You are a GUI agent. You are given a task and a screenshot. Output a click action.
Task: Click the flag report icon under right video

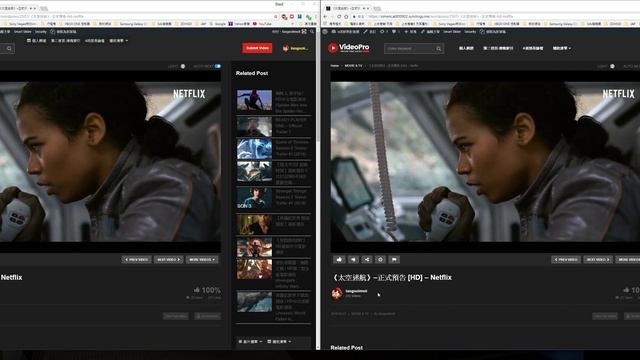394,259
